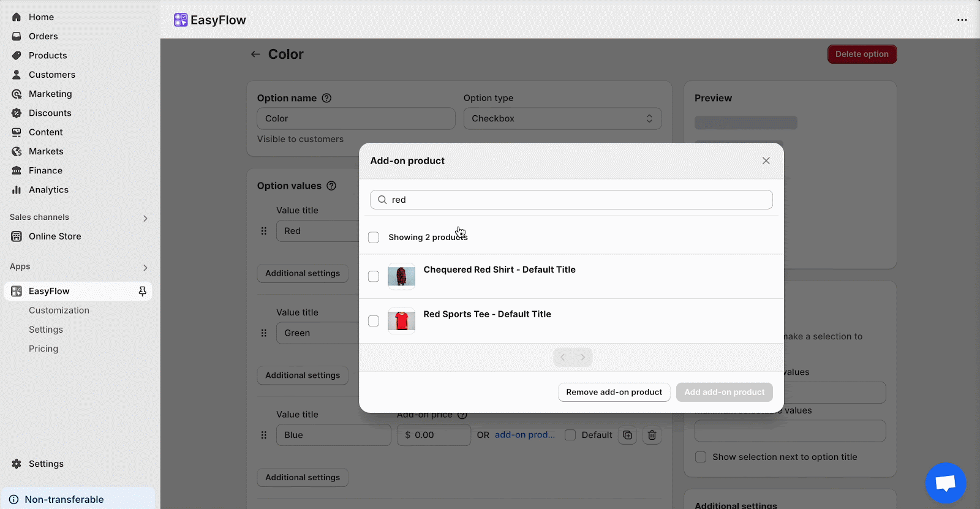The image size is (980, 509).
Task: Click Remove add-on product button
Action: tap(614, 392)
